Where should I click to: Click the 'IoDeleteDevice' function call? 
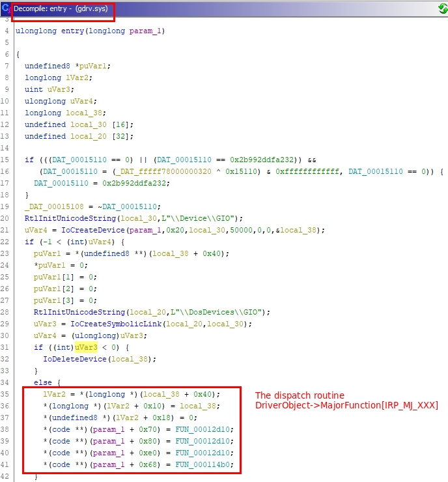pos(75,360)
